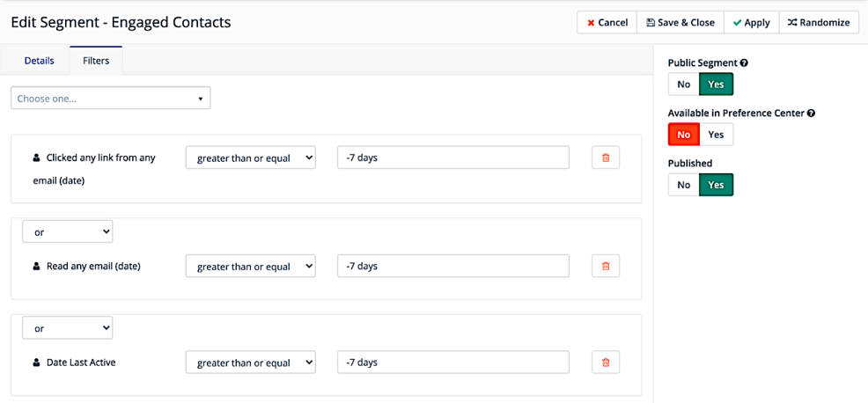Remove the Read any email filter
The height and width of the screenshot is (403, 868).
(606, 266)
